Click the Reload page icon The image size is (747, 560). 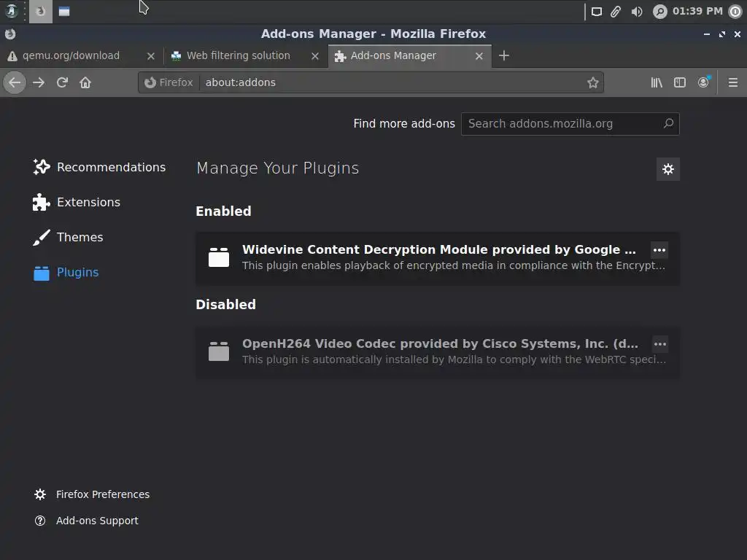pos(62,82)
